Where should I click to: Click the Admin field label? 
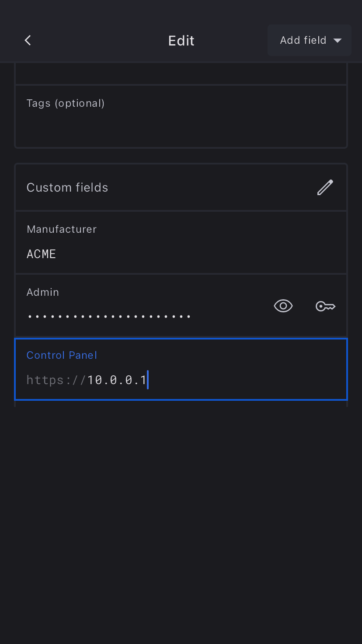43,292
